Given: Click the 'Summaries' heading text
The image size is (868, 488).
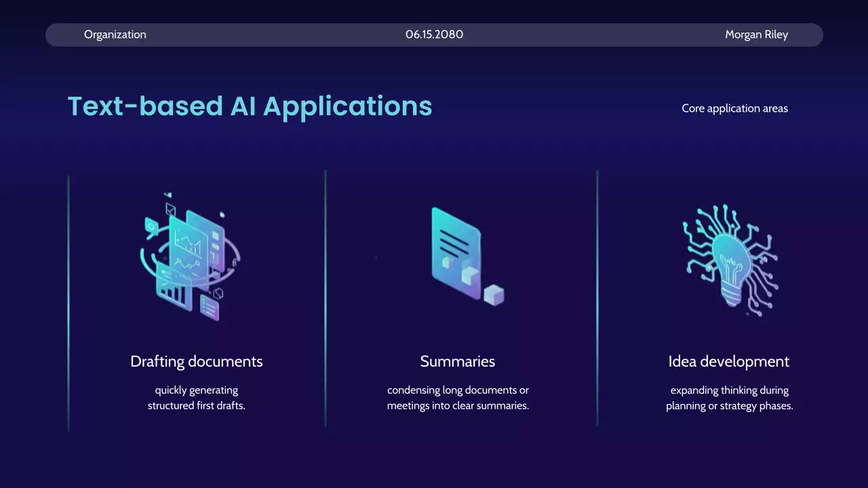Looking at the screenshot, I should coord(457,361).
